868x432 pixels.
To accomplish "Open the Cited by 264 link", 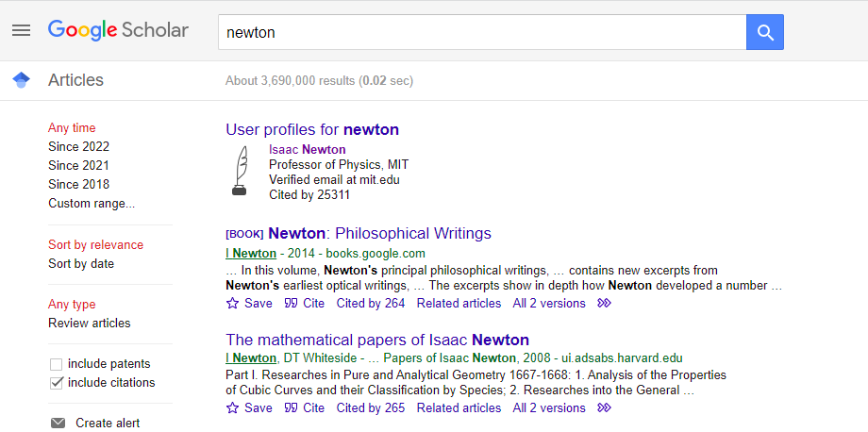I will (x=371, y=303).
